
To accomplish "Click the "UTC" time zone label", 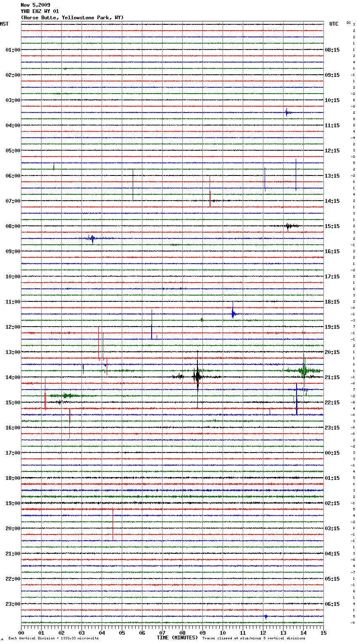I will pyautogui.click(x=334, y=24).
